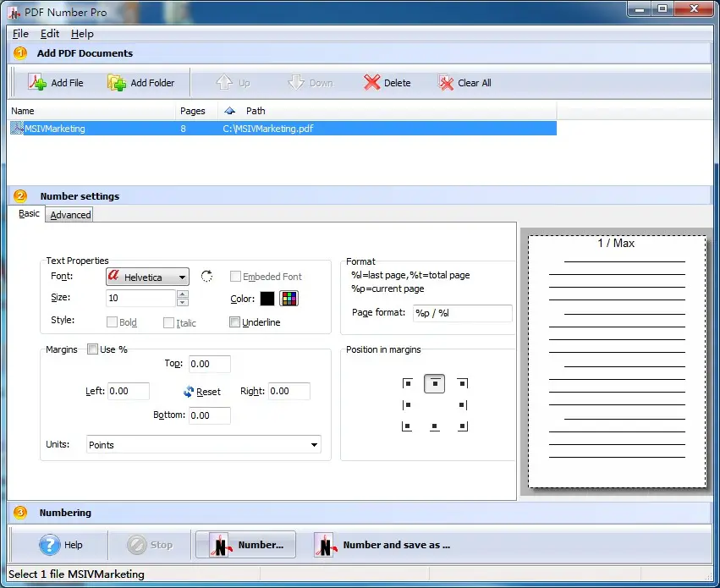Click the black Color swatch
720x588 pixels.
267,299
